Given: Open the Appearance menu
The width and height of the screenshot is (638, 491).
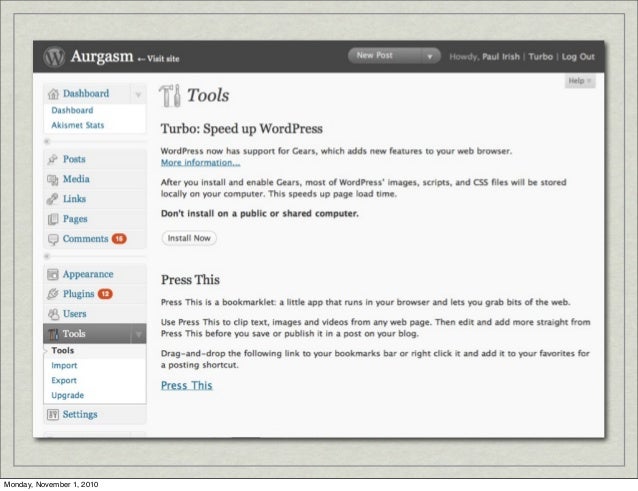Looking at the screenshot, I should (88, 274).
